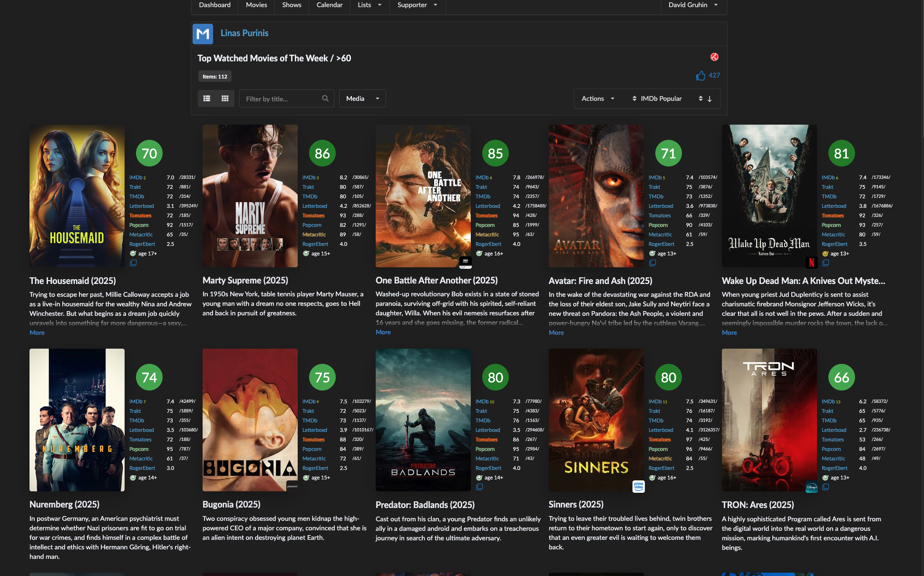Click the copy icon under The Housemaid ratings

pos(133,263)
